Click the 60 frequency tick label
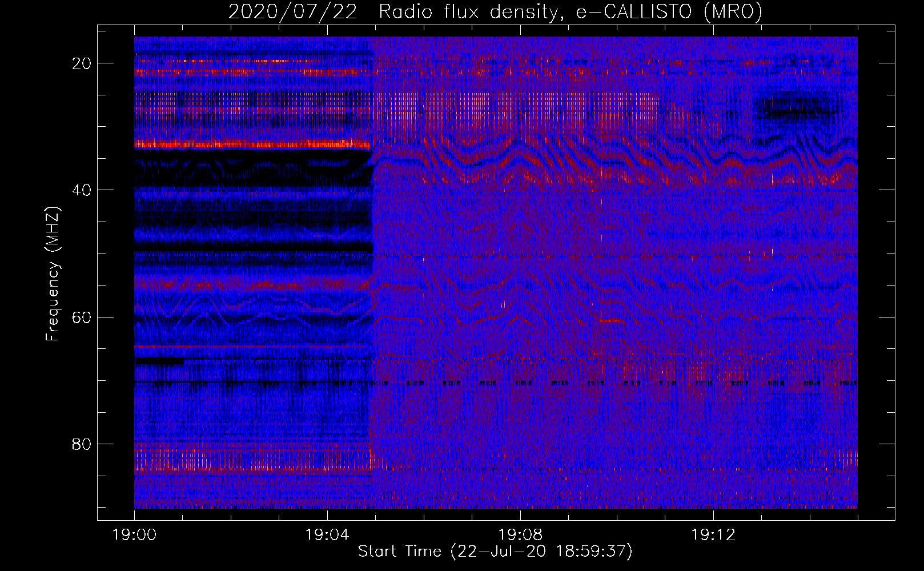Image resolution: width=924 pixels, height=571 pixels. (82, 317)
